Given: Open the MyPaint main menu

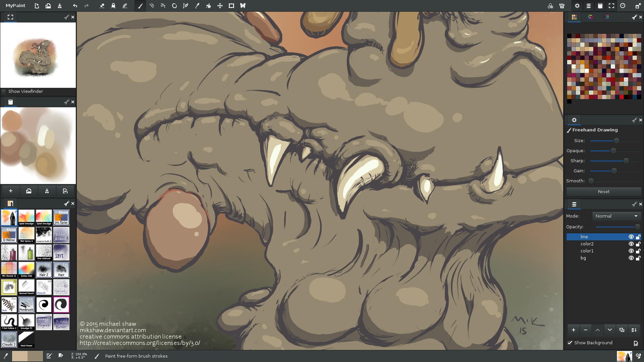Looking at the screenshot, I should [15, 6].
